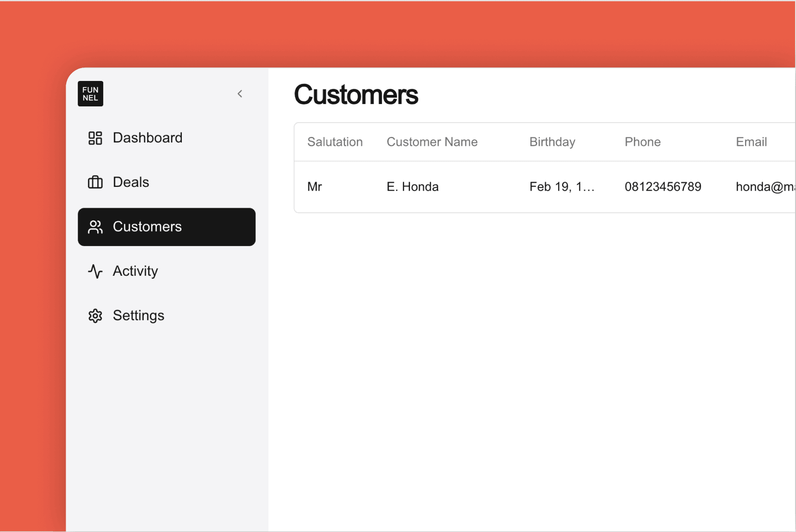Viewport: 796px width, 532px height.
Task: Click the Deals briefcase icon
Action: [95, 182]
